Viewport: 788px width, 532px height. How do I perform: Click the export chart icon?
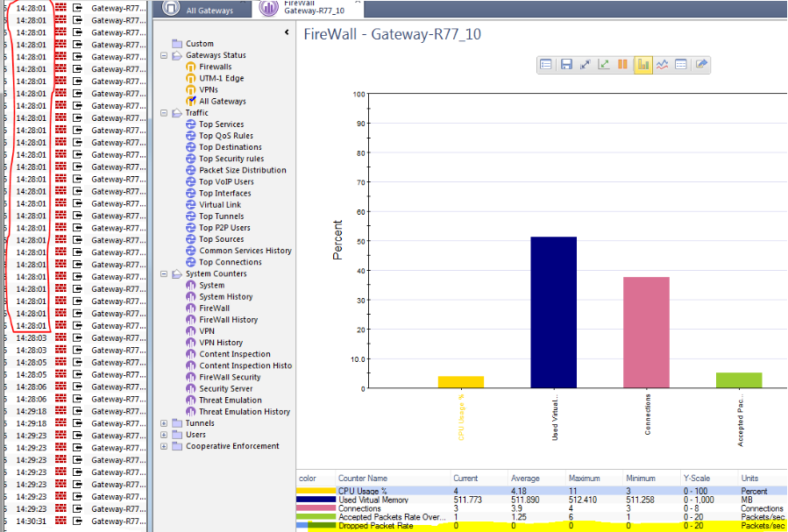tap(701, 64)
